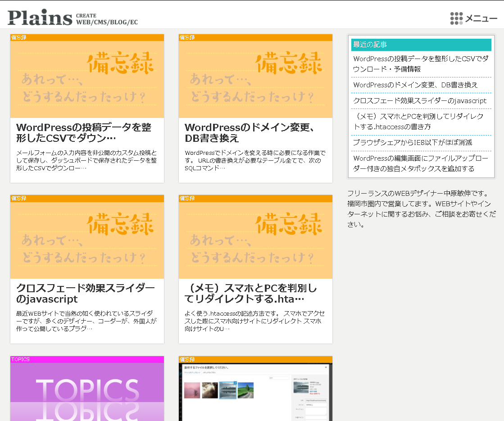
Task: Click the TOPICS category badge
Action: 20,359
